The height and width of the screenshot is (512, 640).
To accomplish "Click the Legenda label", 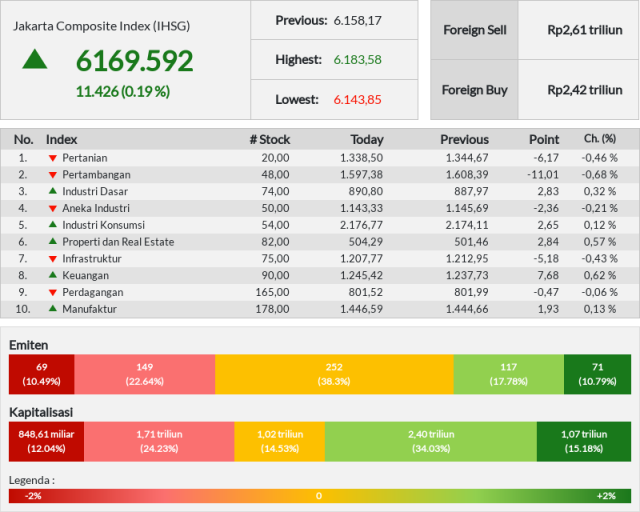I will (x=32, y=480).
